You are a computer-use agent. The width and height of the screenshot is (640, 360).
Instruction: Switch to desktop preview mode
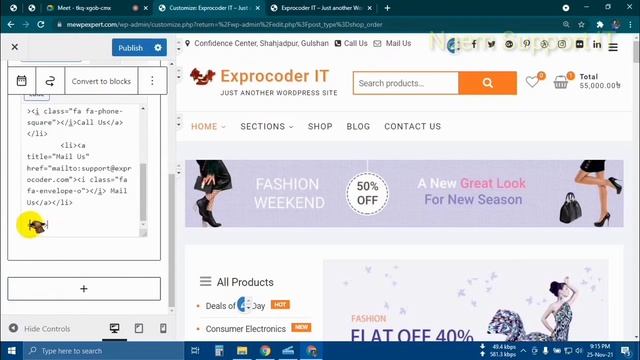(x=114, y=328)
